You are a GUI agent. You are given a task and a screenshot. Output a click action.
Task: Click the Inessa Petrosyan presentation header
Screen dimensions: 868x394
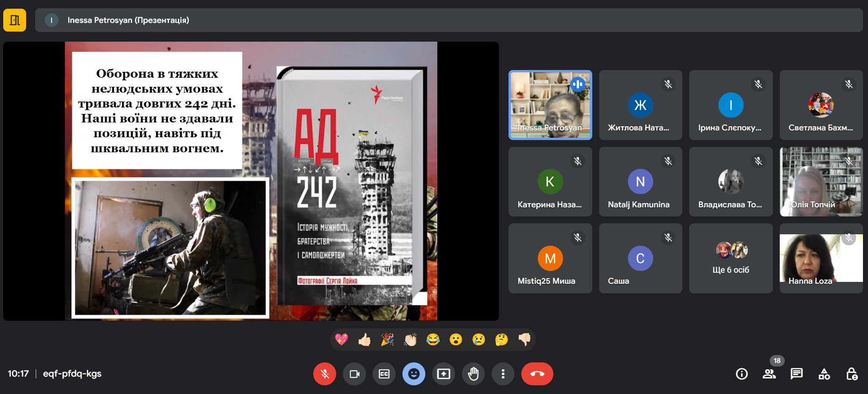tap(128, 20)
